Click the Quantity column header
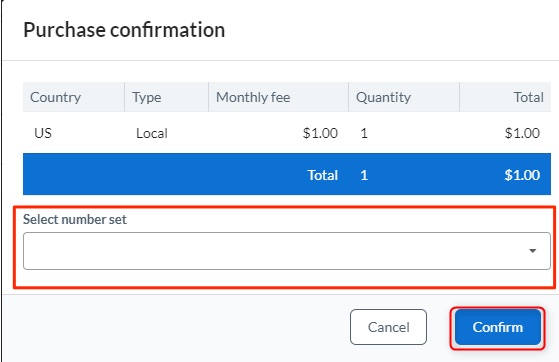Screen dimensions: 559x362 [384, 97]
